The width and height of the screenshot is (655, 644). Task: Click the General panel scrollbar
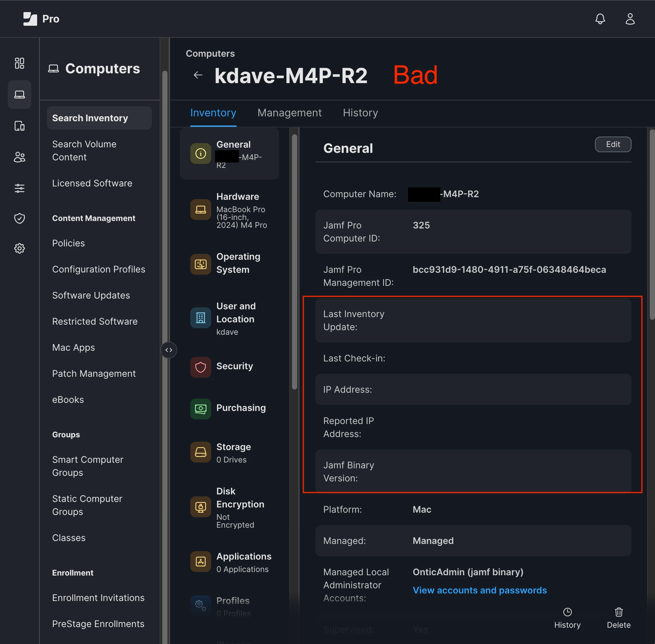652,225
